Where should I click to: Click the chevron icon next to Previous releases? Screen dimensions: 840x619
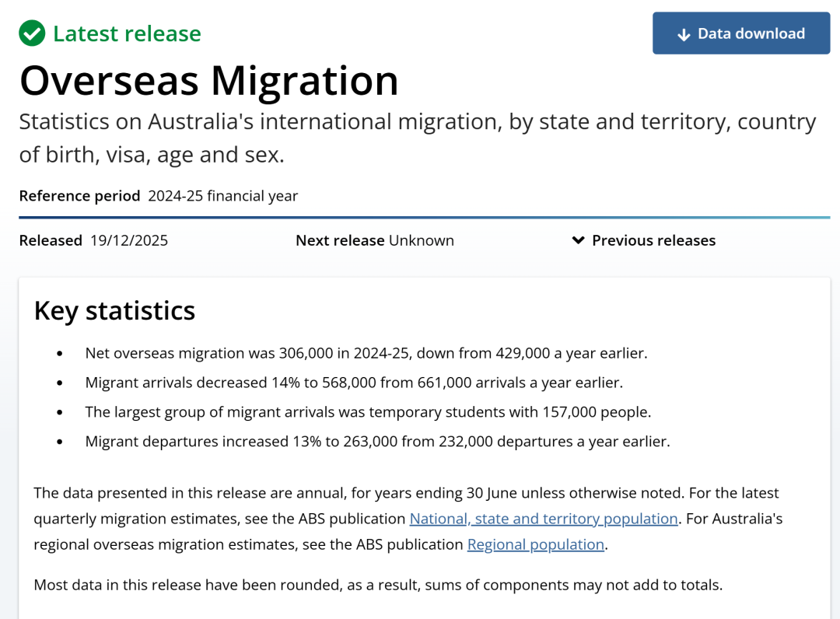tap(578, 240)
